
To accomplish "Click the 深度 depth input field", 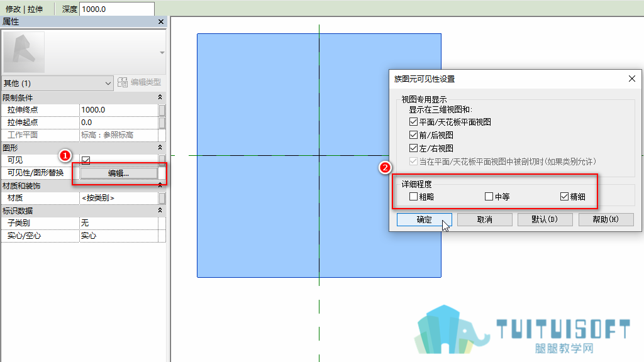I will [x=116, y=9].
